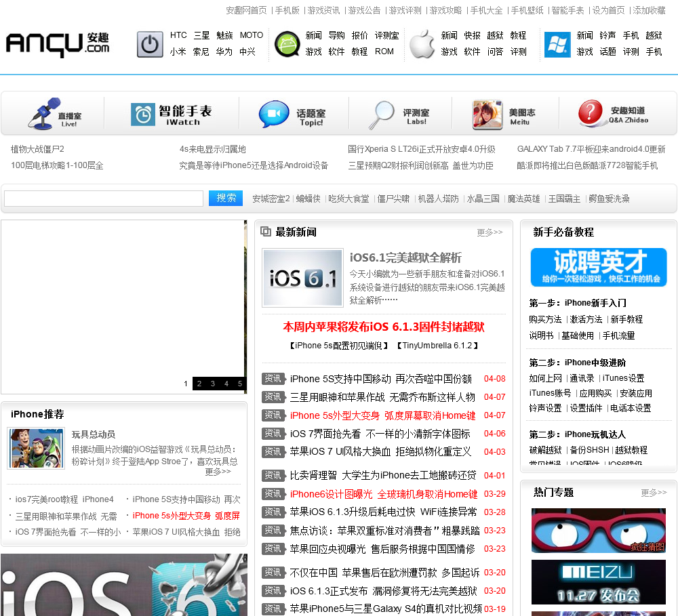
Task: Open the green Android robot icon
Action: pyautogui.click(x=287, y=44)
